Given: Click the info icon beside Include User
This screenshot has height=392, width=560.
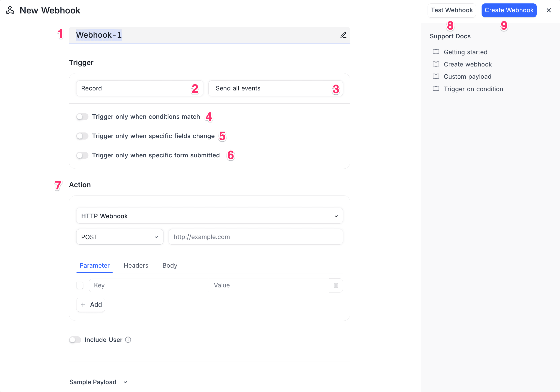Looking at the screenshot, I should click(128, 340).
